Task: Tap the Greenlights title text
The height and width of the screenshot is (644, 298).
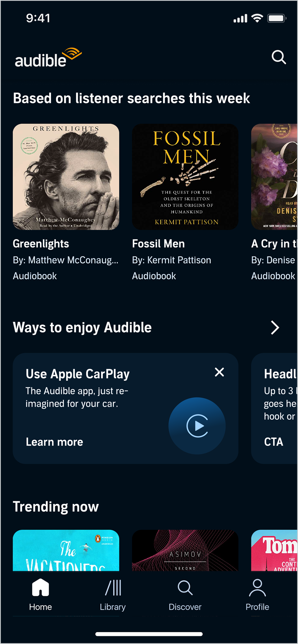Action: pos(41,244)
